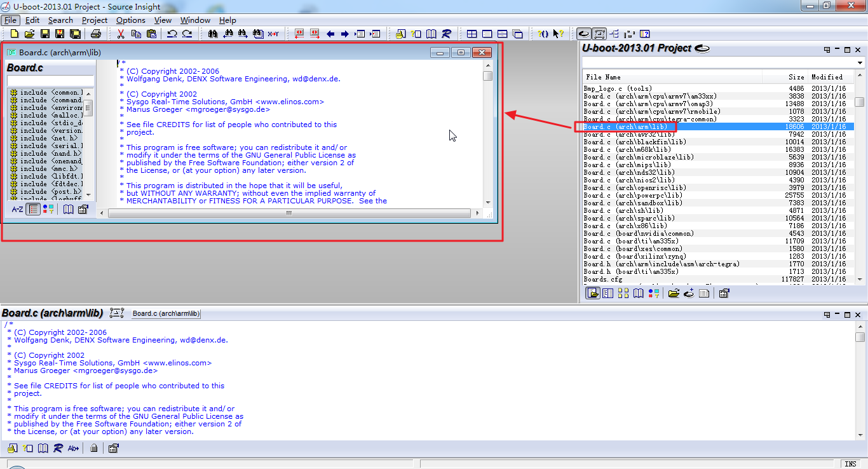Click the Copy toolbar icon
868x469 pixels.
[136, 34]
